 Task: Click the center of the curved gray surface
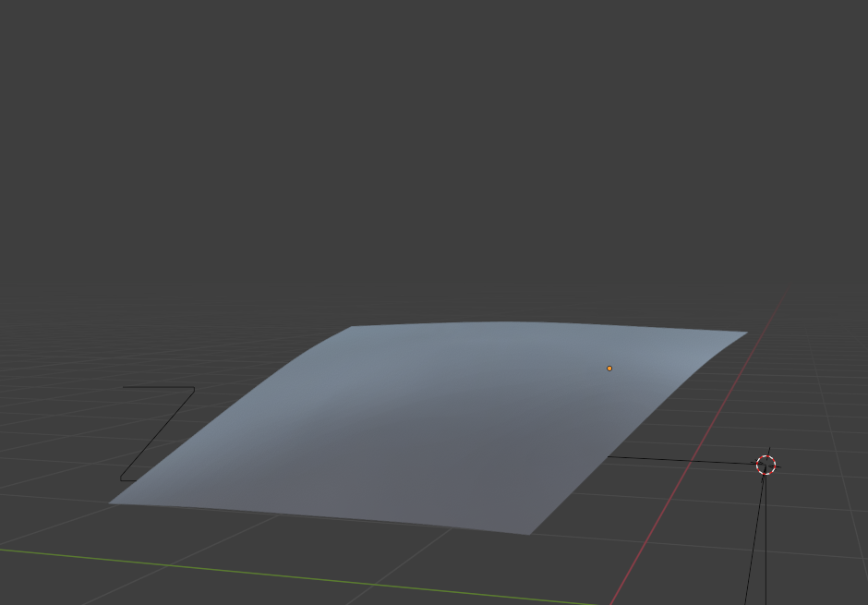[x=434, y=425]
